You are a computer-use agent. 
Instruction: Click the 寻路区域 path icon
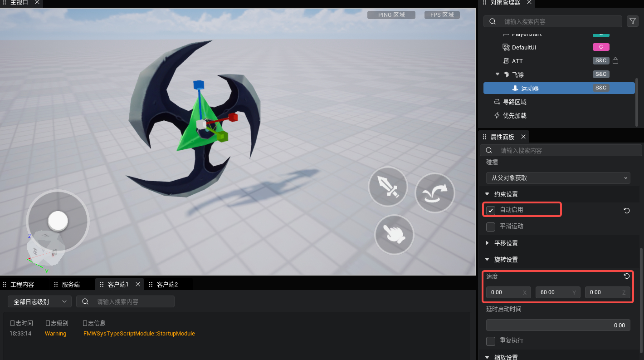click(497, 102)
